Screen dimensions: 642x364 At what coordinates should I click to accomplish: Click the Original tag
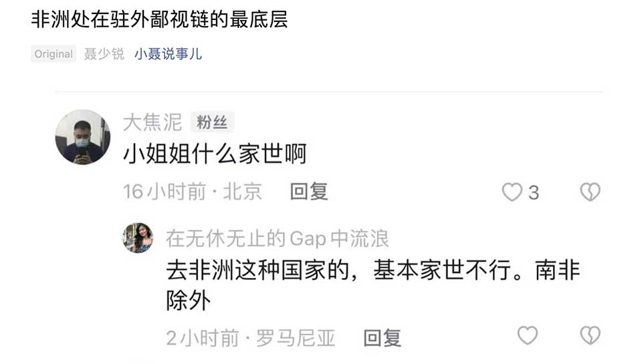(53, 53)
